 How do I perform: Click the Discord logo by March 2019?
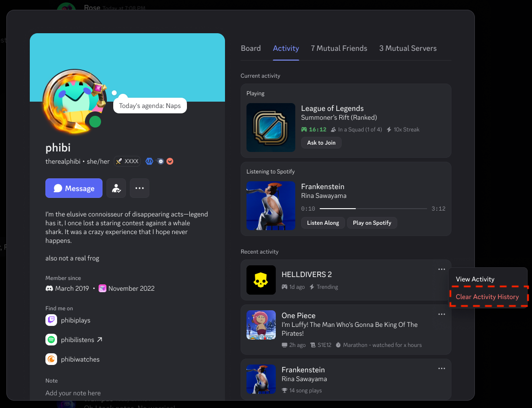[49, 288]
